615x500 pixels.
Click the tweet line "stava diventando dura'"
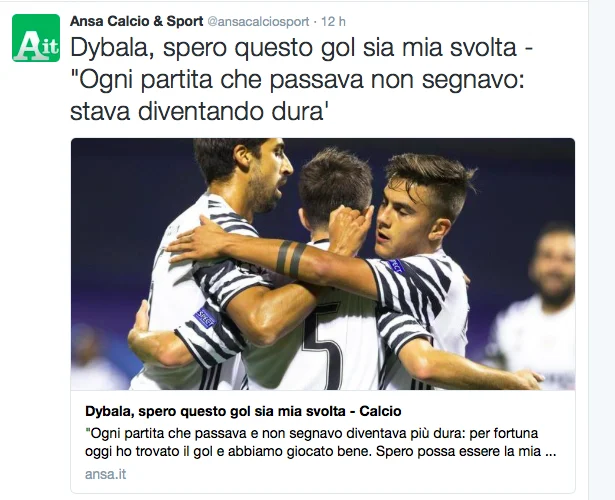[197, 111]
